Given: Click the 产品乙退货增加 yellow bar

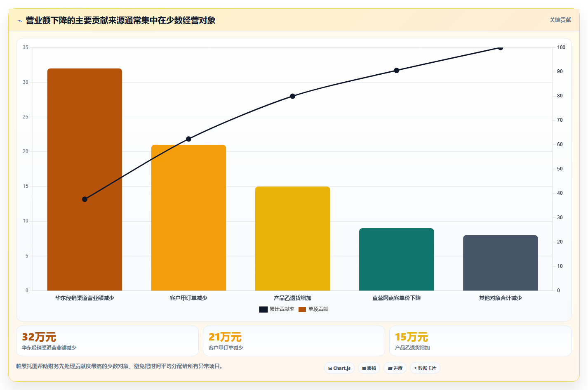Looking at the screenshot, I should tap(292, 239).
